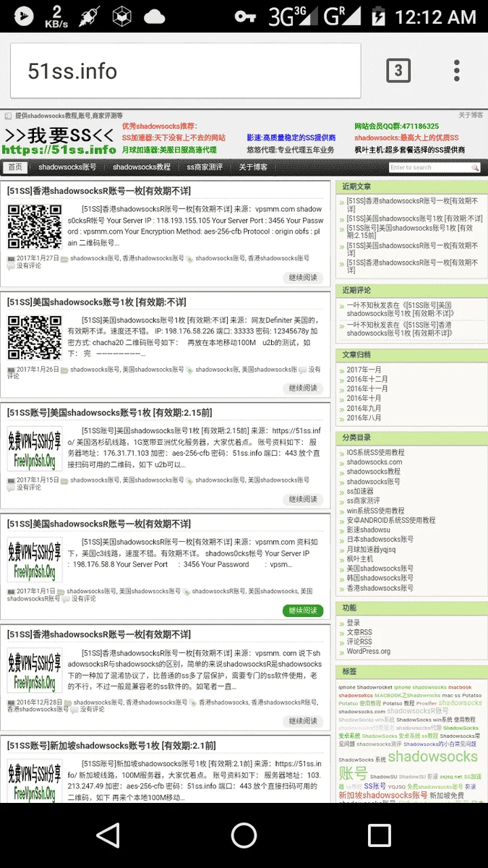The width and height of the screenshot is (488, 868).
Task: Click the 登录 link under 功能
Action: tap(353, 623)
